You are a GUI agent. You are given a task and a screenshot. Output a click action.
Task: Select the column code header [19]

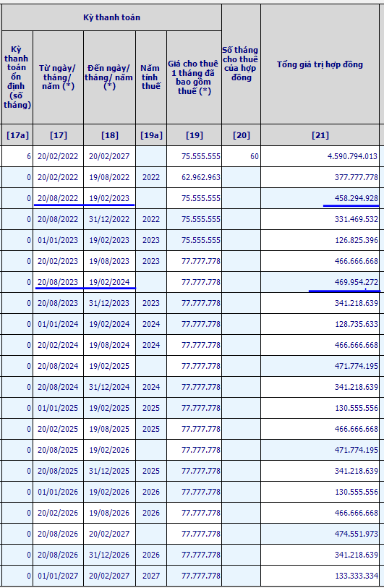point(194,135)
